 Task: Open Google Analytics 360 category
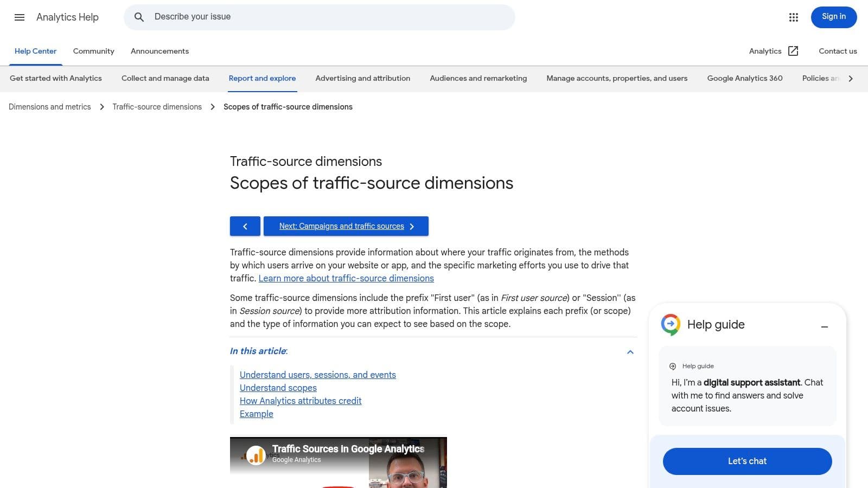745,78
